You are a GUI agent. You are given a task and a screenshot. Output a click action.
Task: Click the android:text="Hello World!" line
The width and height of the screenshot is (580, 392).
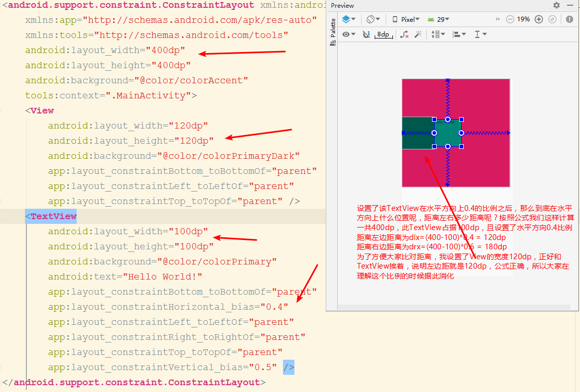tap(125, 277)
